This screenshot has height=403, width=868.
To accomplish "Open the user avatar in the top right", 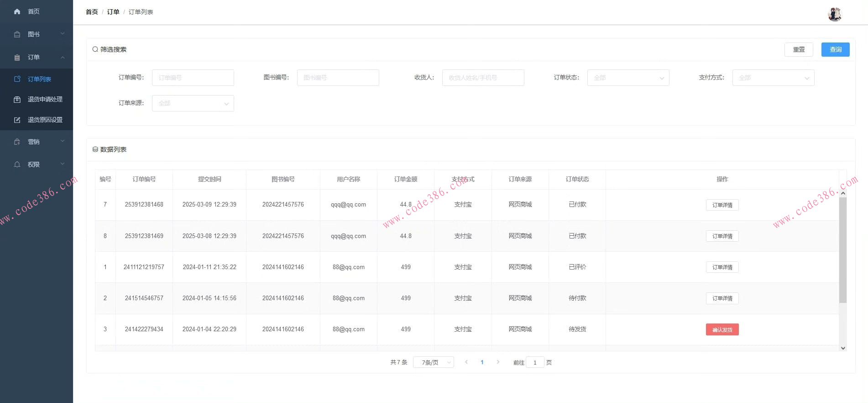I will (x=834, y=14).
